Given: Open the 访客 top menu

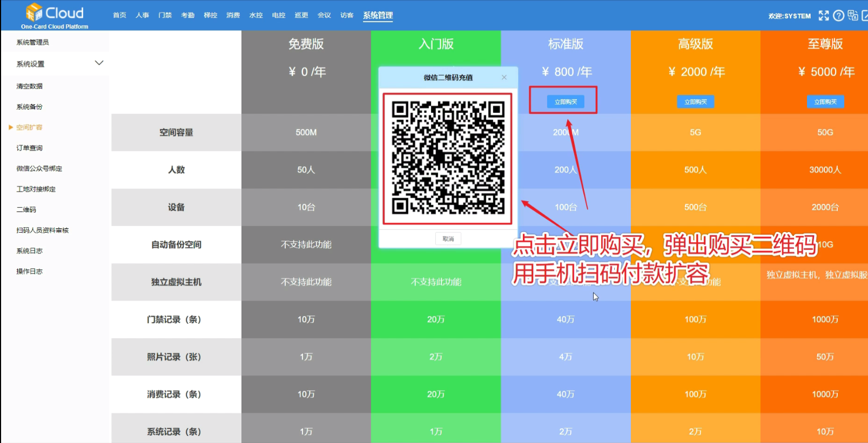Looking at the screenshot, I should [x=347, y=15].
